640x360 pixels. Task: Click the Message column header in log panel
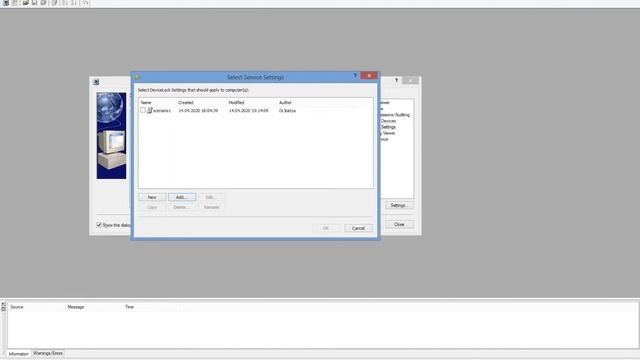(x=76, y=307)
